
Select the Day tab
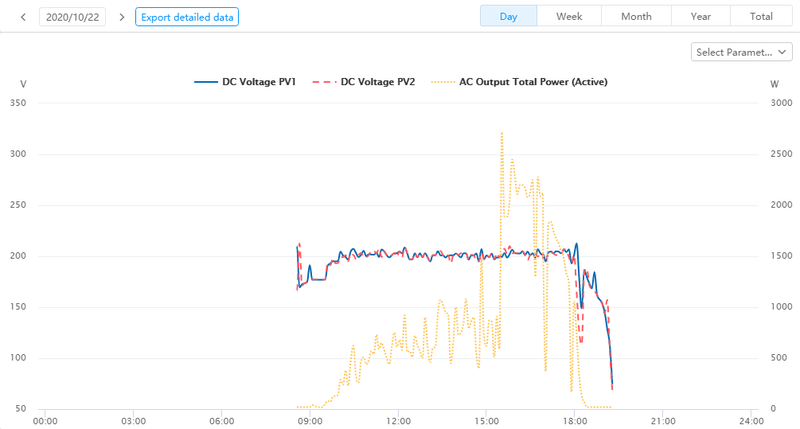tap(508, 17)
